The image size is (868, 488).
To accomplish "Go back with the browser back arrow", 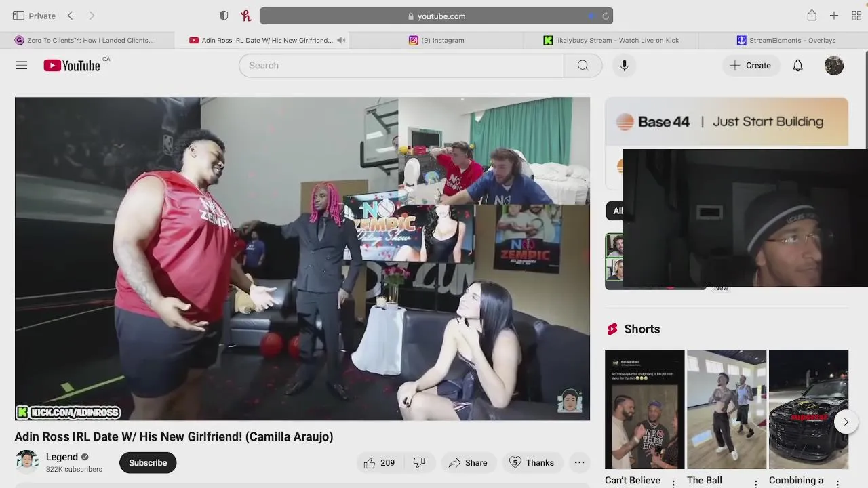I will coord(70,16).
